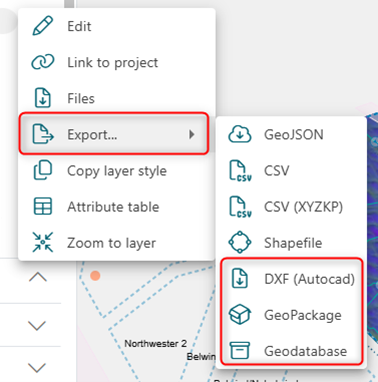Click the Attribute table grid icon
Viewport: 378px width, 382px height.
click(x=43, y=206)
